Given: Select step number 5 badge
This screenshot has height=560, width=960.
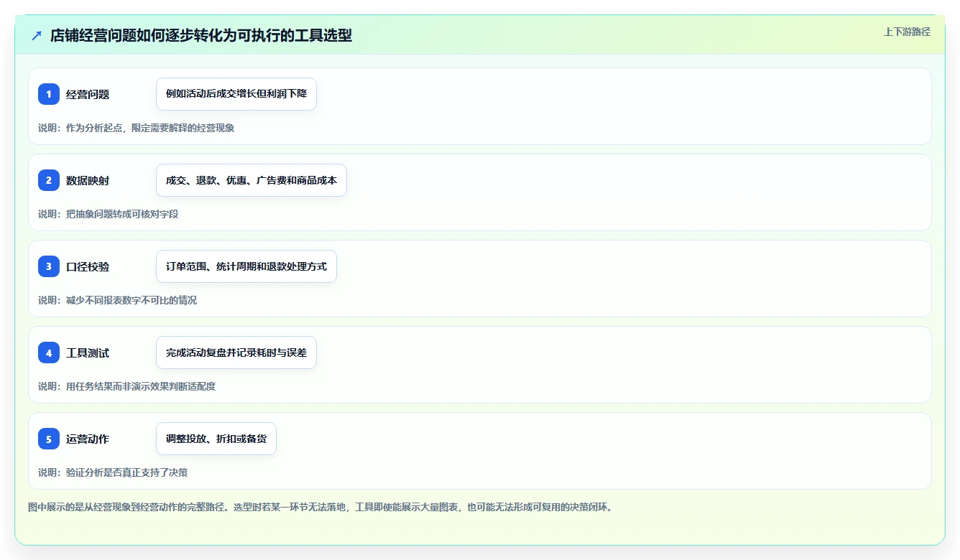Looking at the screenshot, I should [x=49, y=439].
